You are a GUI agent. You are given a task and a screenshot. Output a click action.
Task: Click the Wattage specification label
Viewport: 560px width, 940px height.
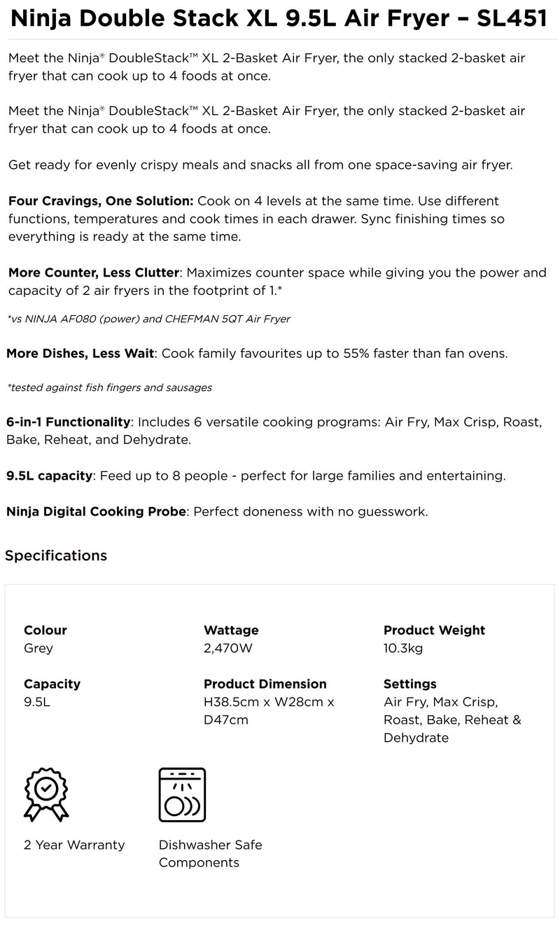pos(231,630)
